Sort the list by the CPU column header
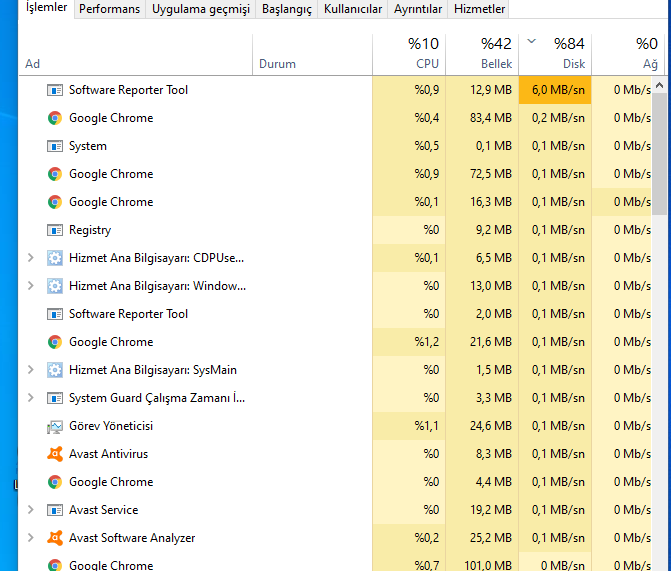 click(x=408, y=54)
